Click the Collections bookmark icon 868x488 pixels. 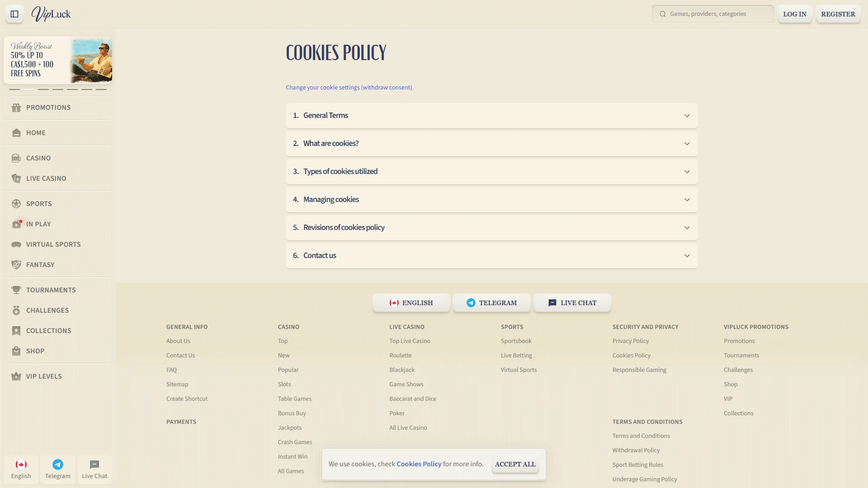tap(16, 331)
